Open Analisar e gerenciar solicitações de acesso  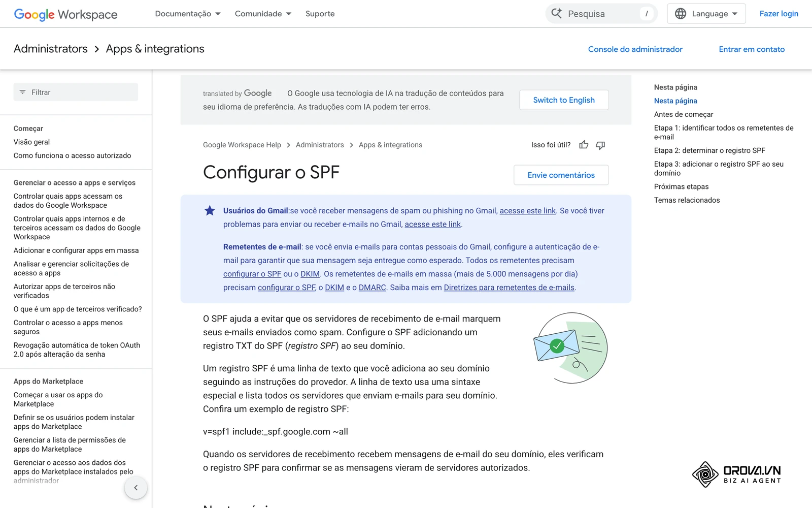coord(71,268)
